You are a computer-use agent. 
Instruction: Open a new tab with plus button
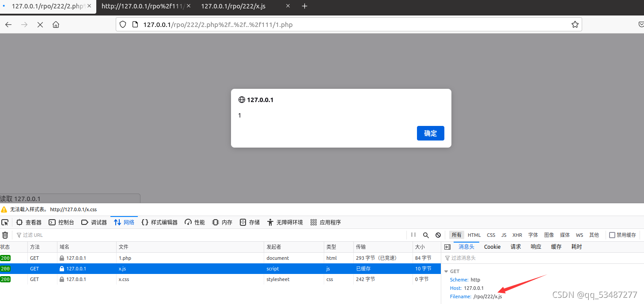tap(304, 6)
